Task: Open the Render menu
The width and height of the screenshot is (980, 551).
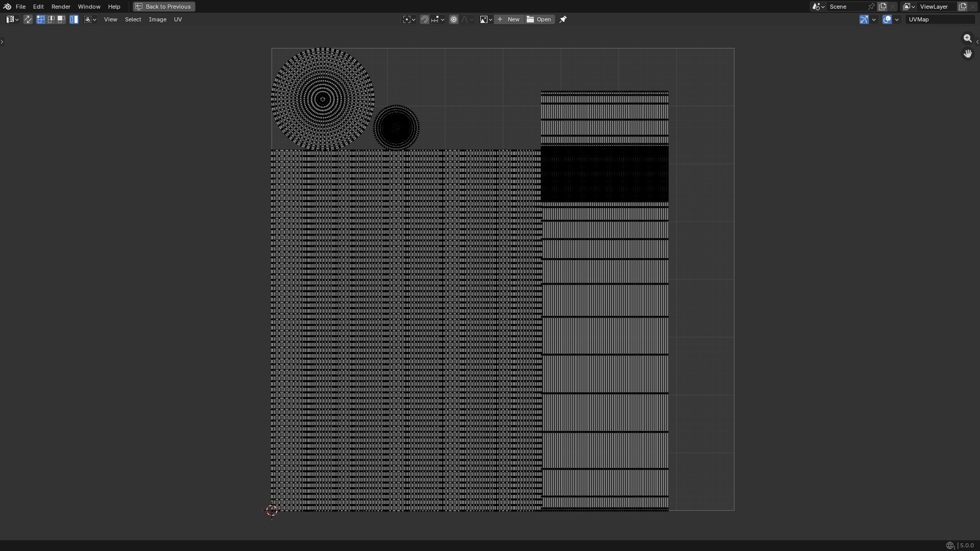Action: tap(61, 7)
